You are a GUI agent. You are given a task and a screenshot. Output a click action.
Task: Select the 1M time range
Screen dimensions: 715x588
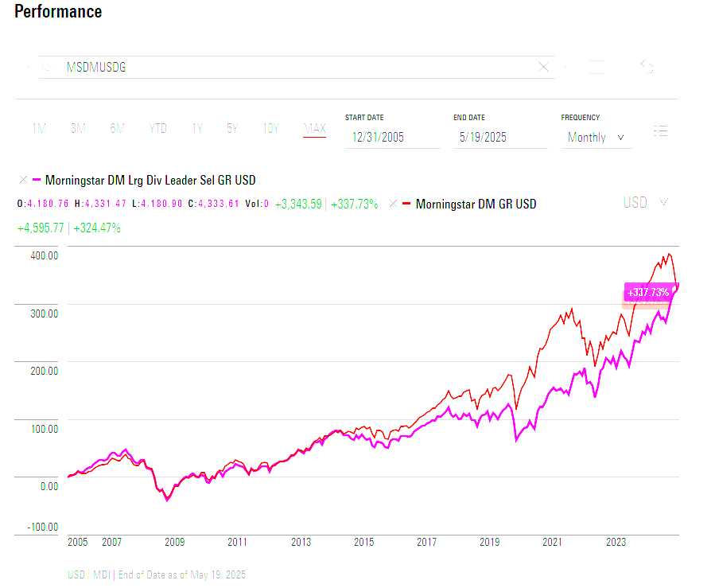pyautogui.click(x=39, y=128)
